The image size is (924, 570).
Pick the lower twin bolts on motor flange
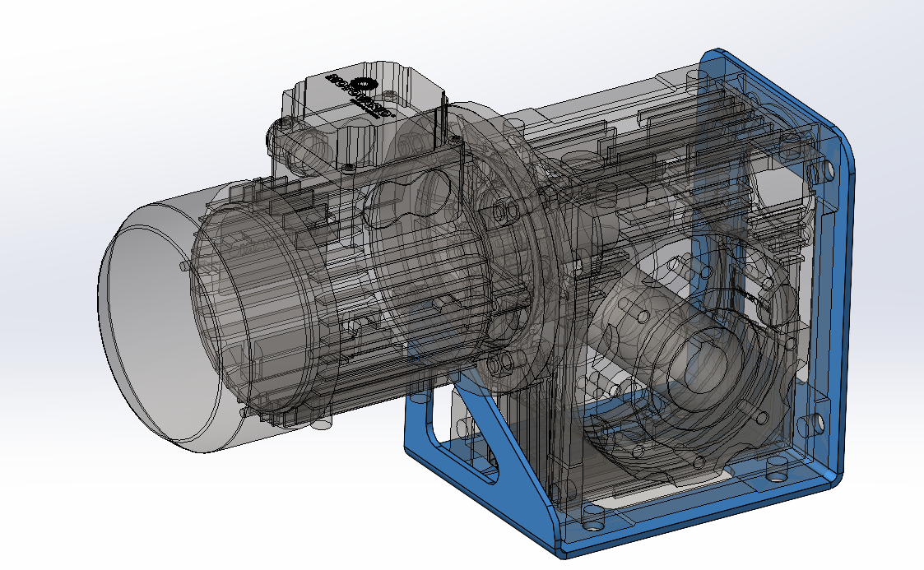[x=504, y=364]
